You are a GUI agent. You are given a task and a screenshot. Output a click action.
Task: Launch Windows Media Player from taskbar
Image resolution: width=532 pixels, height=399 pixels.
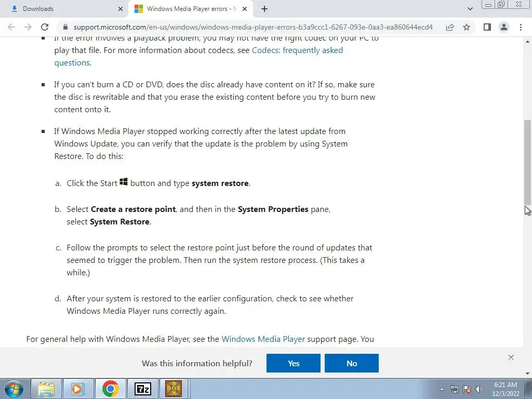[x=78, y=389]
